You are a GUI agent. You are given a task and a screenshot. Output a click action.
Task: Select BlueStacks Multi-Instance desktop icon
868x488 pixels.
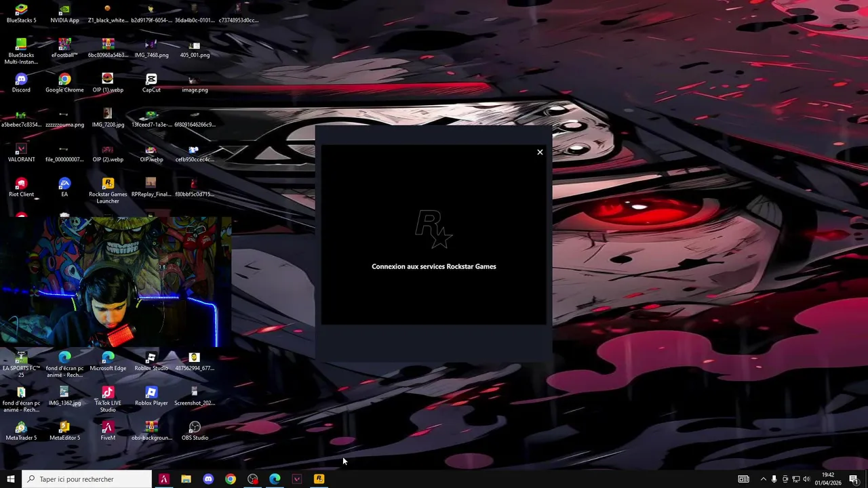[x=21, y=52]
